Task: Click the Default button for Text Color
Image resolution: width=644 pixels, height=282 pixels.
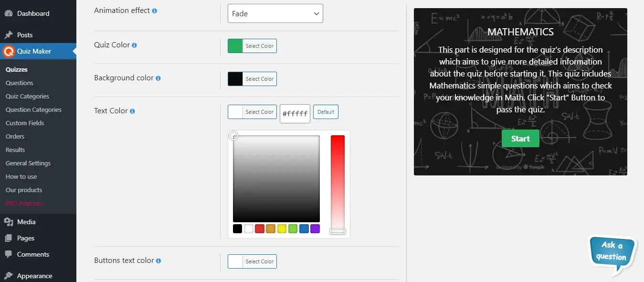Action: click(x=326, y=112)
